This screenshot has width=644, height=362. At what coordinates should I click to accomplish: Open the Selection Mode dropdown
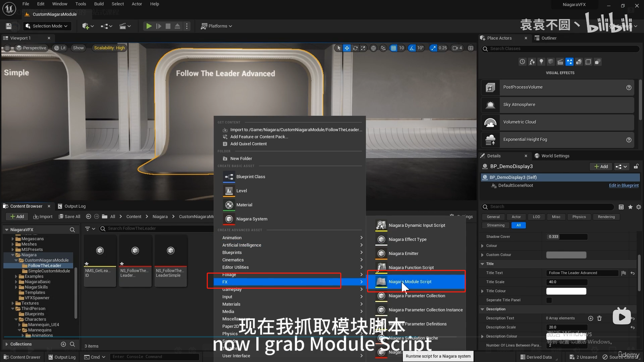47,26
